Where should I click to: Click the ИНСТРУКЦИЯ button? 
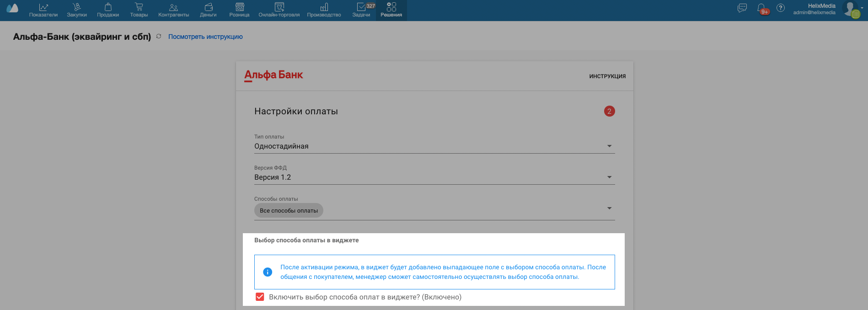tap(607, 76)
